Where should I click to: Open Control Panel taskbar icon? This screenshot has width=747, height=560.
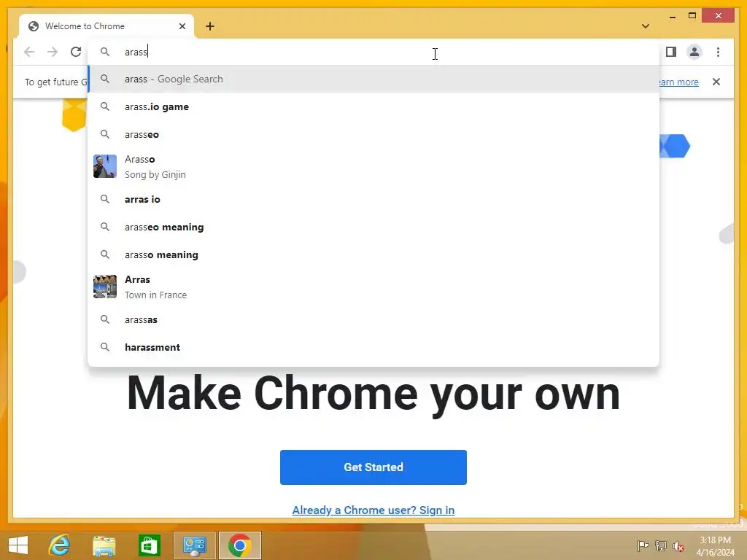point(194,545)
